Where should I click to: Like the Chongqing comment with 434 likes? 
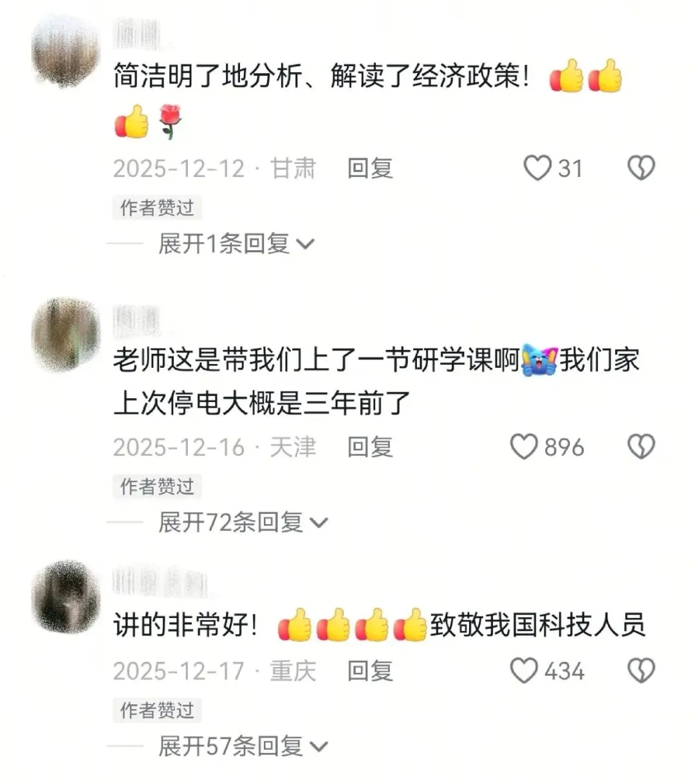[x=524, y=671]
